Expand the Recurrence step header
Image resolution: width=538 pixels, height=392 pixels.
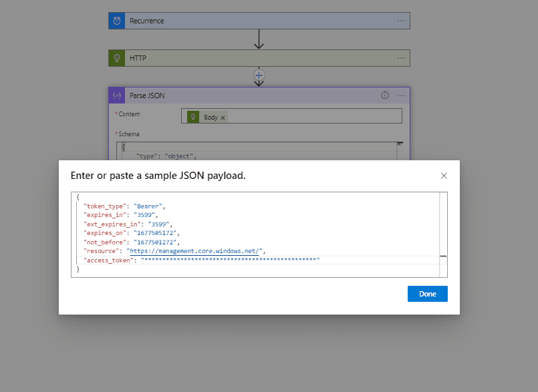pyautogui.click(x=259, y=21)
